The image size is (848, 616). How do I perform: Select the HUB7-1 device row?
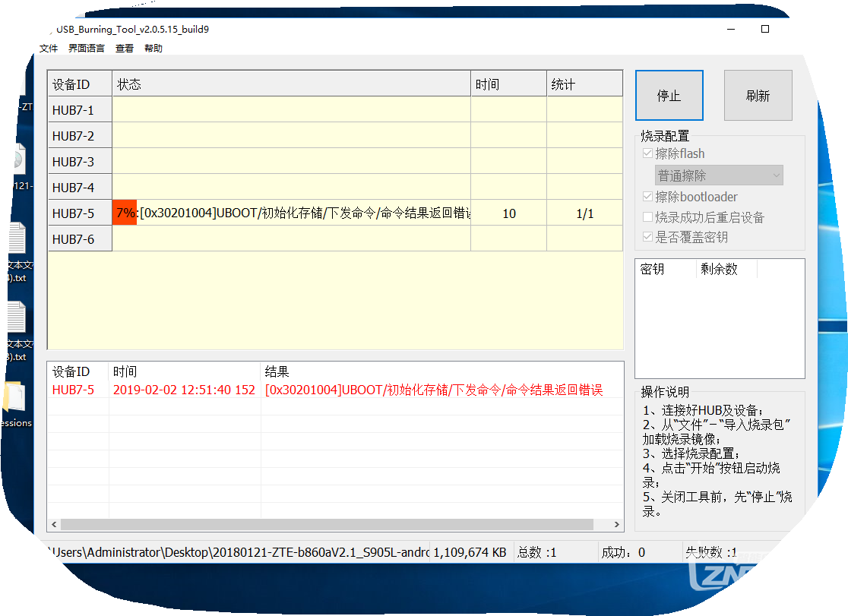(335, 110)
